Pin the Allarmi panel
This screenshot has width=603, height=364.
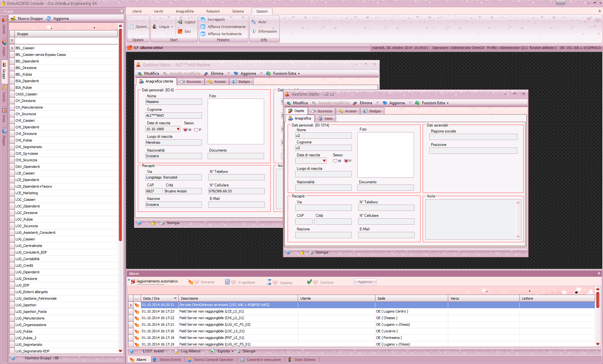pyautogui.click(x=599, y=274)
